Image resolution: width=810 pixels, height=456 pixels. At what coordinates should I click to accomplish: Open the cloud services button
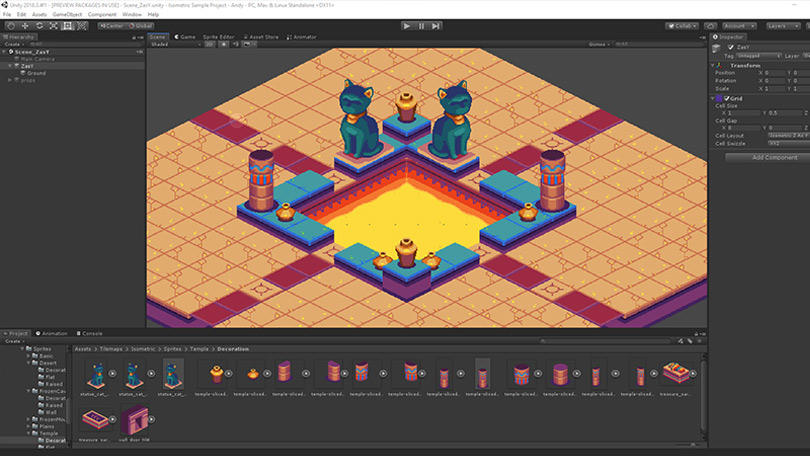711,26
